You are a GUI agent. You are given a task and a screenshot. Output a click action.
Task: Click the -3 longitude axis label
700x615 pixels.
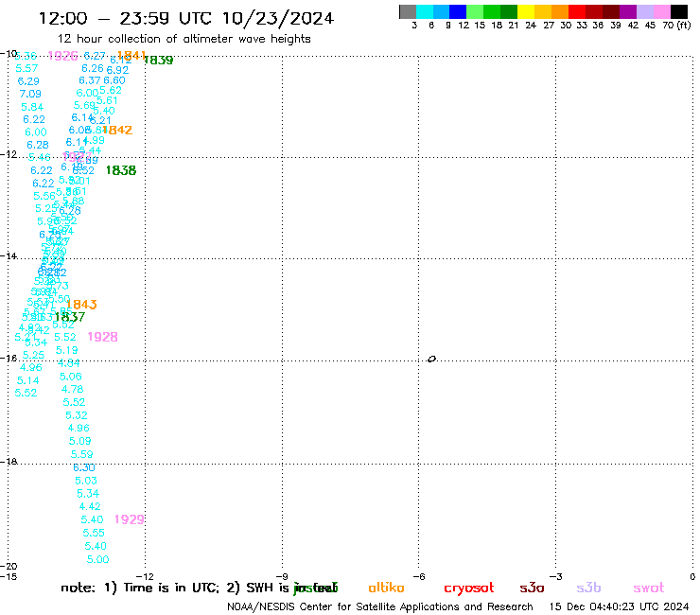556,576
